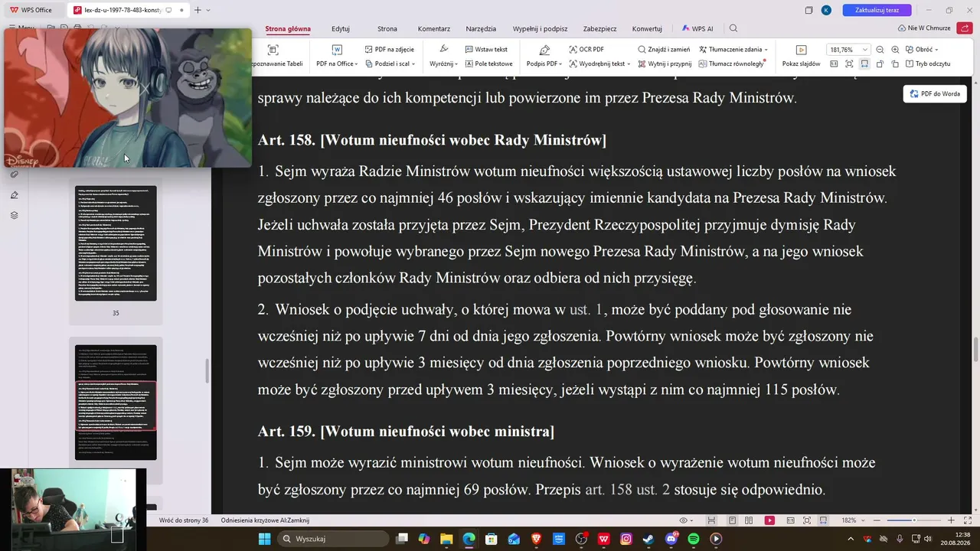This screenshot has height=551, width=980.
Task: Open the Strona tab
Action: click(387, 28)
